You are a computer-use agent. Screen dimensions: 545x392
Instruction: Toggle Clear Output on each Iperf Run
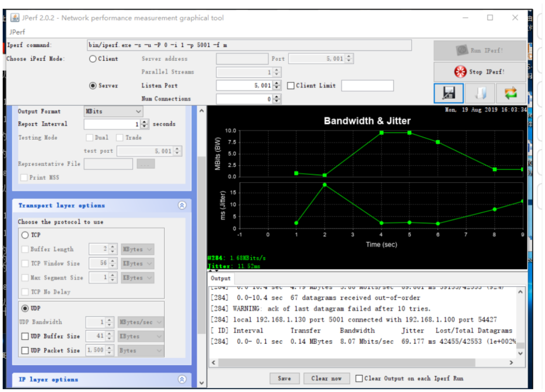[359, 378]
